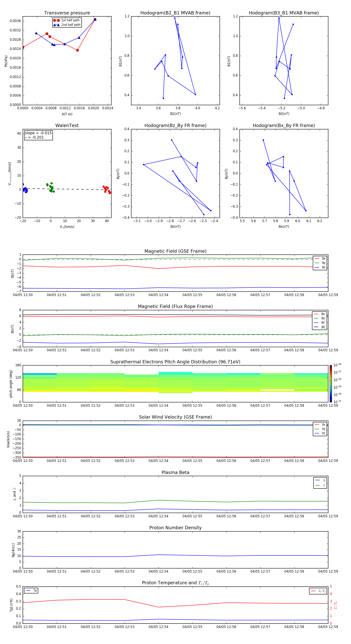Click the 'Pt(nPa)' y-axis label

pyautogui.click(x=6, y=61)
